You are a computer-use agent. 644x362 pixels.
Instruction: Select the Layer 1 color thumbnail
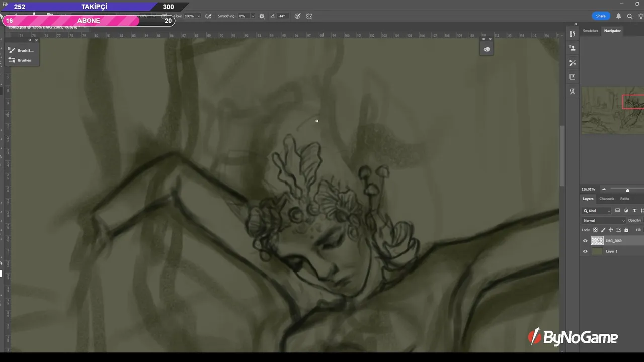(x=597, y=251)
